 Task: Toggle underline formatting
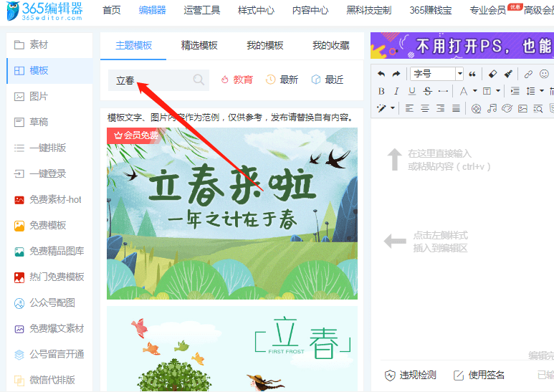(412, 91)
